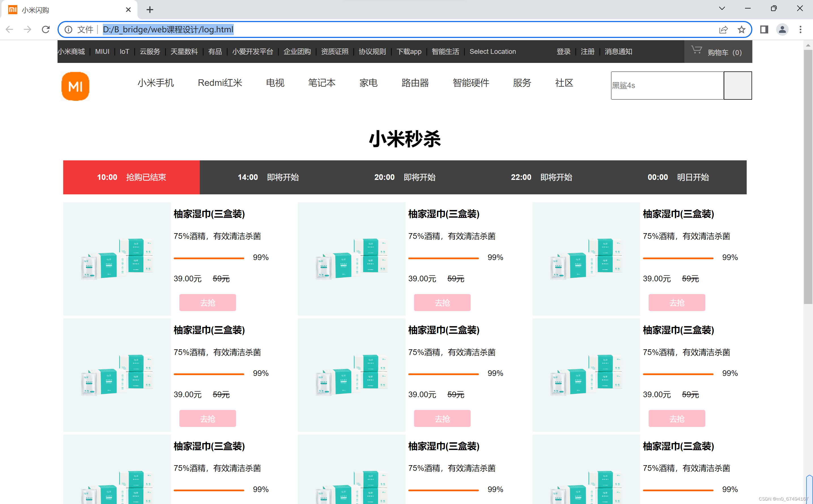Viewport: 813px width, 504px height.
Task: Open a new tab with plus icon
Action: click(150, 10)
